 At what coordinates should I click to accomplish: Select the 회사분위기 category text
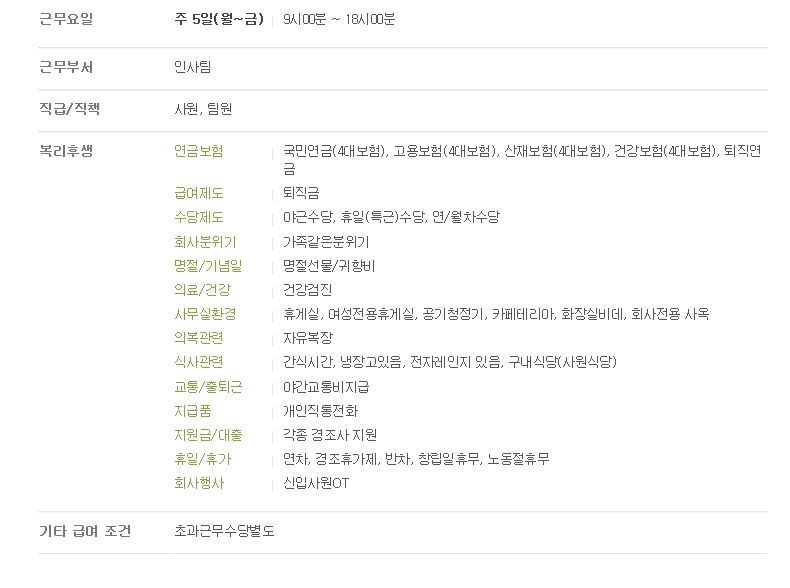(x=205, y=242)
